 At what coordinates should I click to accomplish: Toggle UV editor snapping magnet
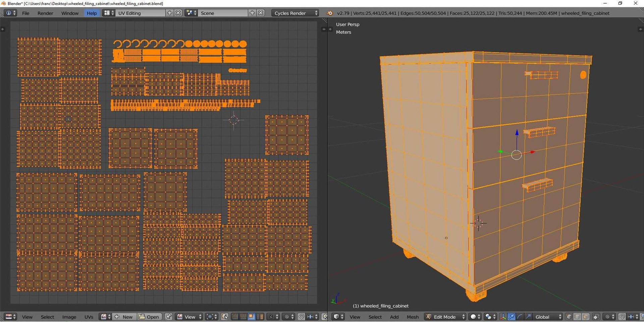coord(301,317)
